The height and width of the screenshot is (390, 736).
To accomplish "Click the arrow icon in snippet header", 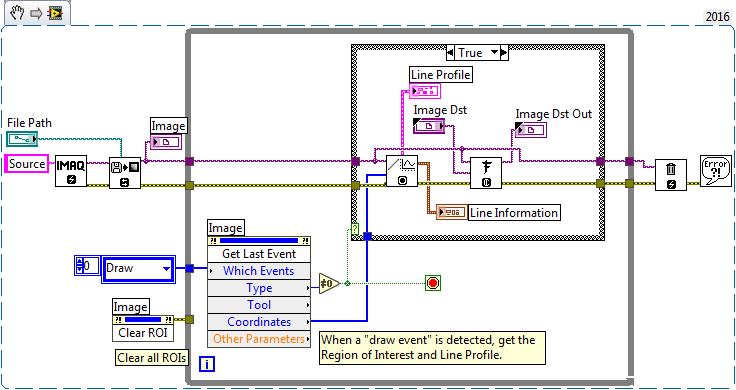I will coord(36,14).
